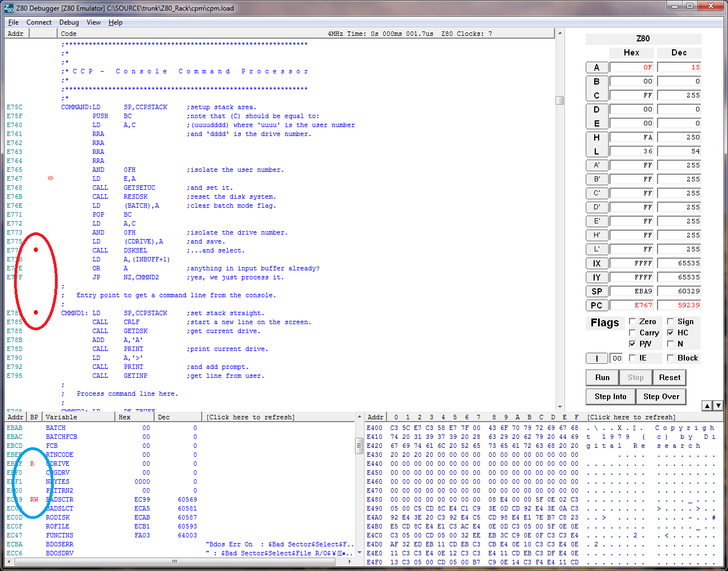This screenshot has width=728, height=571.
Task: Open the Debug menu
Action: pos(69,22)
